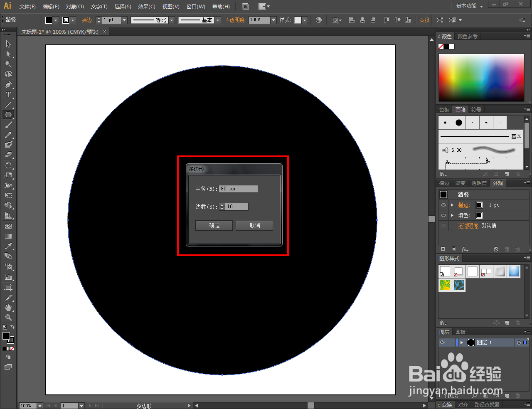The image size is (532, 409).
Task: Click the target circle for 图层 1
Action: click(x=519, y=342)
